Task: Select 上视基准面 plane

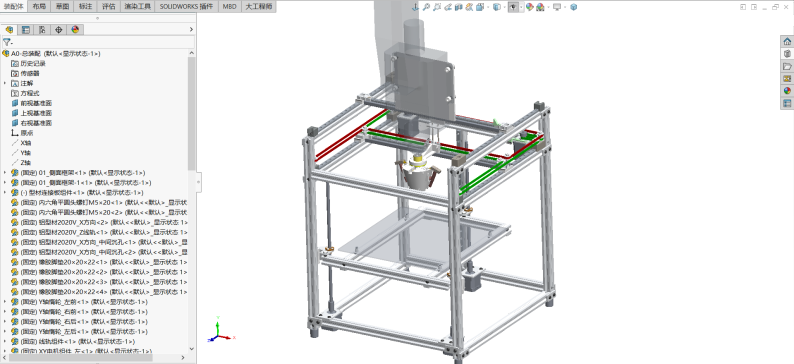Action: click(x=31, y=113)
